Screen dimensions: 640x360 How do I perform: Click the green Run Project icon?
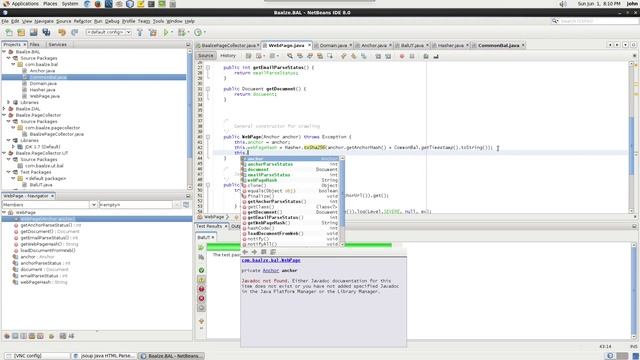click(166, 32)
